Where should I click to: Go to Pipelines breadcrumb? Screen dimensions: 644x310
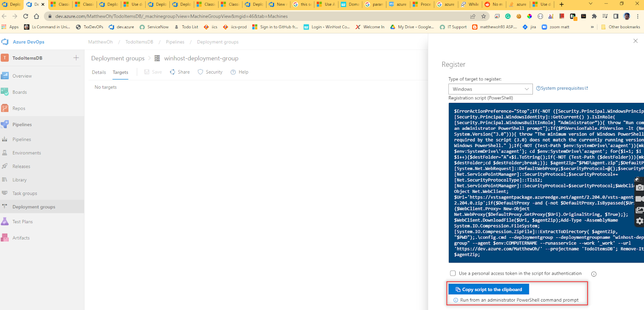point(175,42)
